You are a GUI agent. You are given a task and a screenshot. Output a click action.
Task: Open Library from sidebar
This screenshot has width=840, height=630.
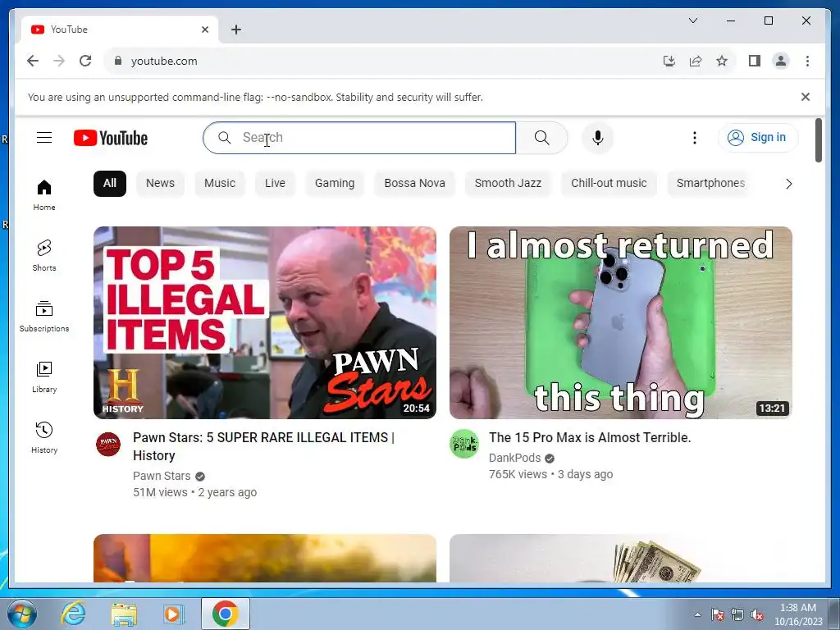pyautogui.click(x=44, y=377)
